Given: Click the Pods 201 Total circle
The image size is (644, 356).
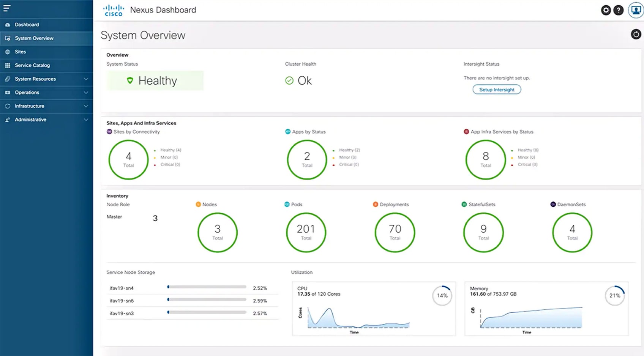Looking at the screenshot, I should [306, 233].
